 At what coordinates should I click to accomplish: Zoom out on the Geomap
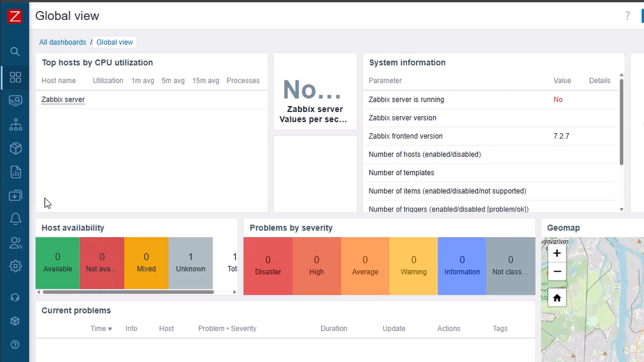(557, 271)
